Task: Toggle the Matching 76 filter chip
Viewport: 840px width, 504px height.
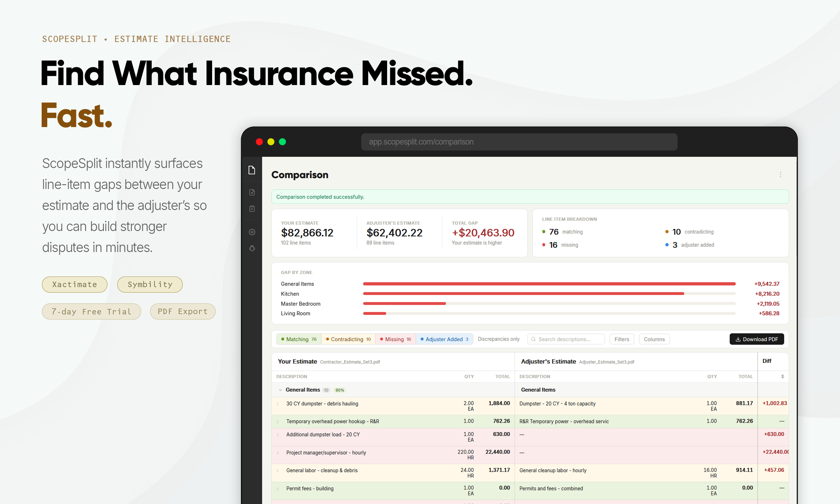Action: [299, 339]
